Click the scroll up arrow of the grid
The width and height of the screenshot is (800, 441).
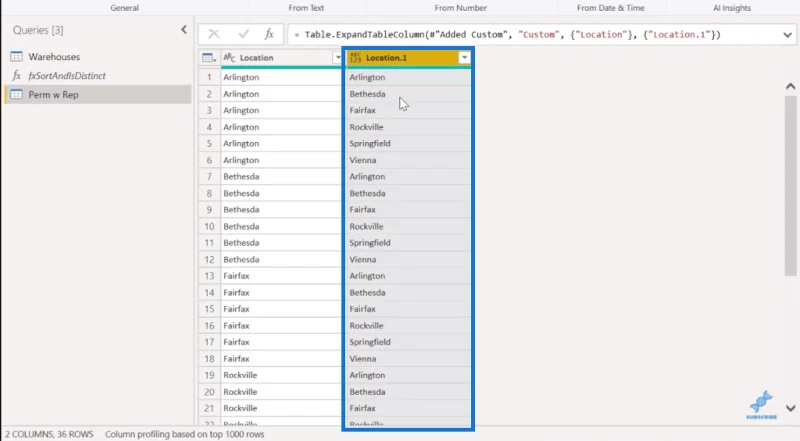[790, 86]
